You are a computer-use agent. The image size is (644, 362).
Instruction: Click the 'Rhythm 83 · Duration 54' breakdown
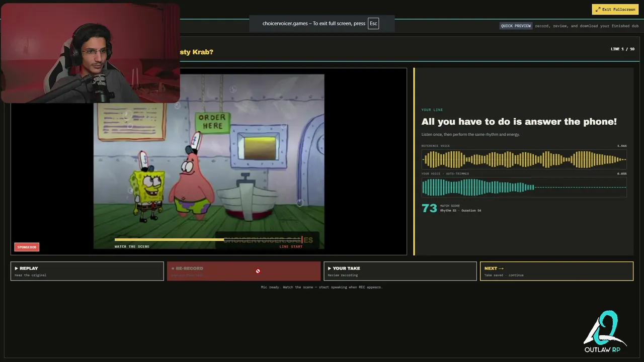(x=460, y=211)
